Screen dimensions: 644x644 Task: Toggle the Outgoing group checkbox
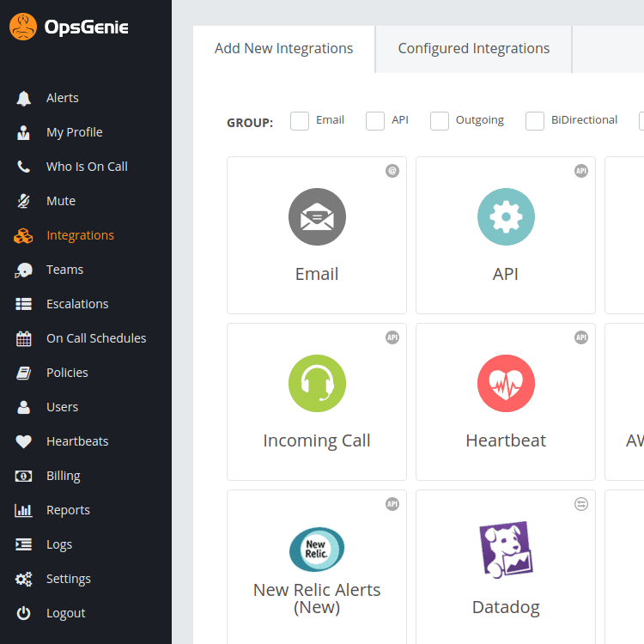(440, 121)
